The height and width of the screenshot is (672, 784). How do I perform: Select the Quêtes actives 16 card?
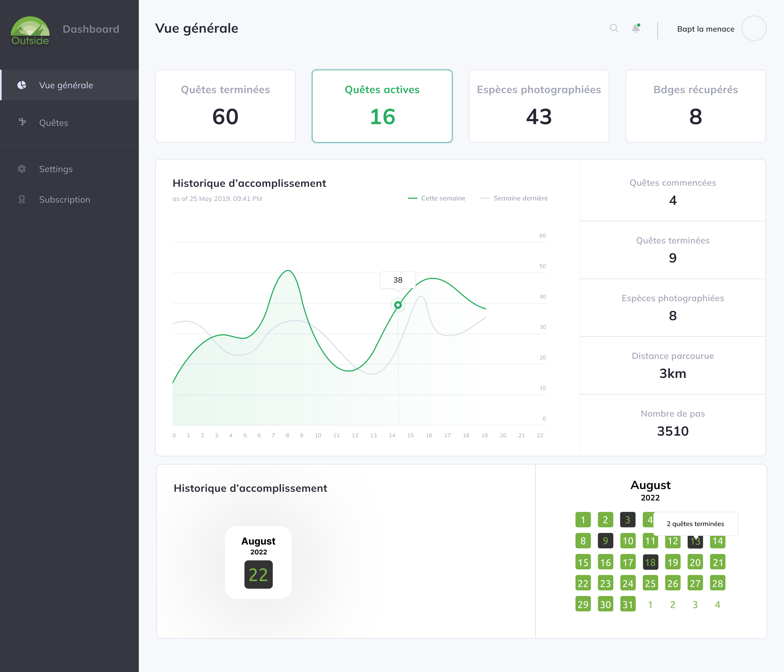pyautogui.click(x=382, y=106)
